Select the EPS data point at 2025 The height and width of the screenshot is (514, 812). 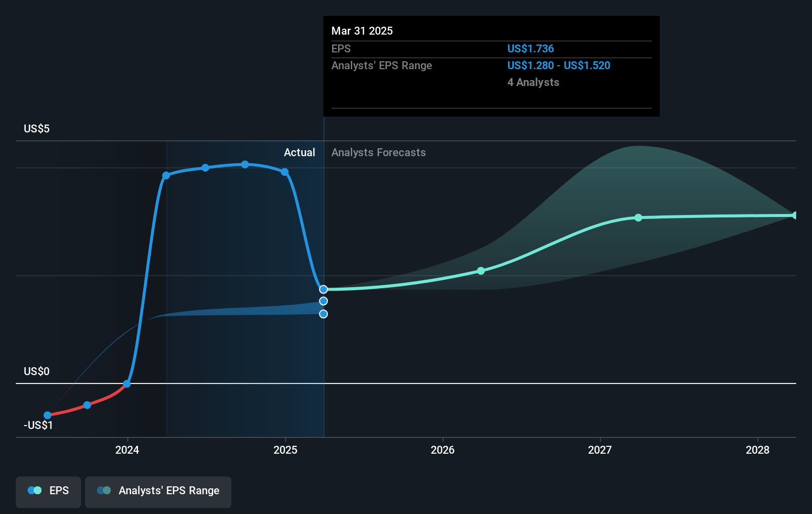click(285, 172)
